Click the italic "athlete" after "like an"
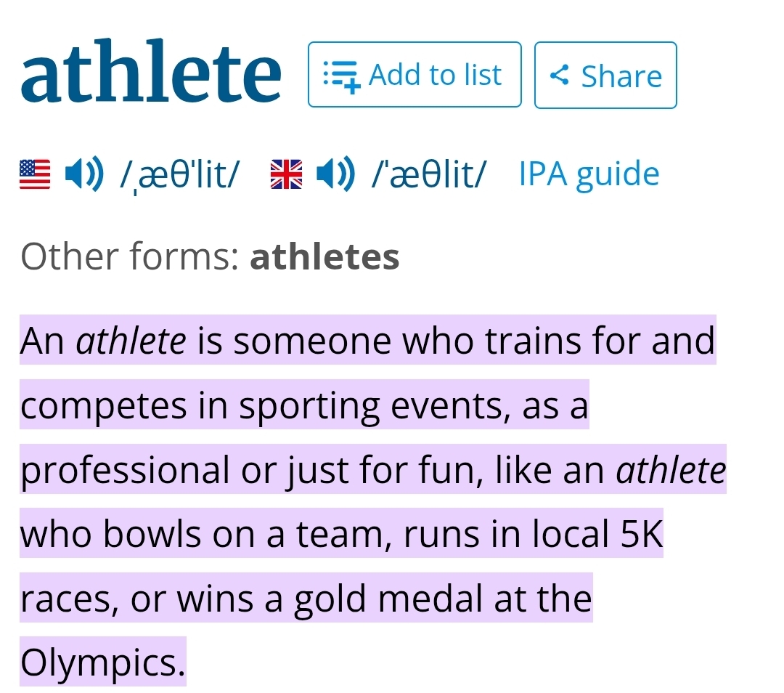784x693 pixels. click(x=671, y=470)
